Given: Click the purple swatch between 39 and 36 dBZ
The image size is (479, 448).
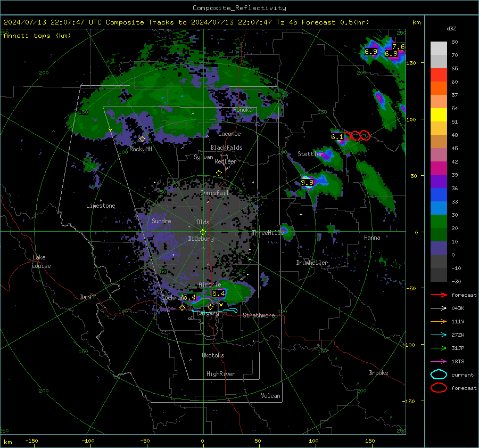Looking at the screenshot, I should tap(439, 181).
